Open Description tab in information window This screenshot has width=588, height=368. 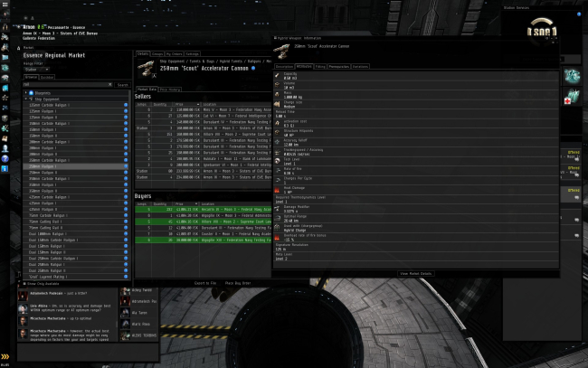[284, 66]
